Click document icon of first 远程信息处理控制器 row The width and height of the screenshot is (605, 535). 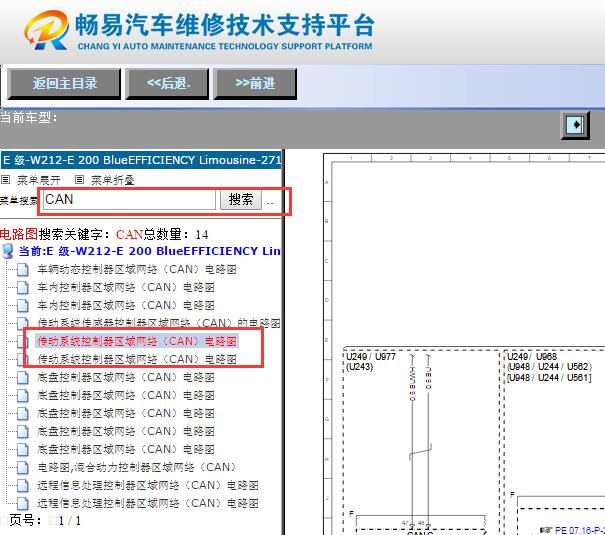click(x=23, y=486)
